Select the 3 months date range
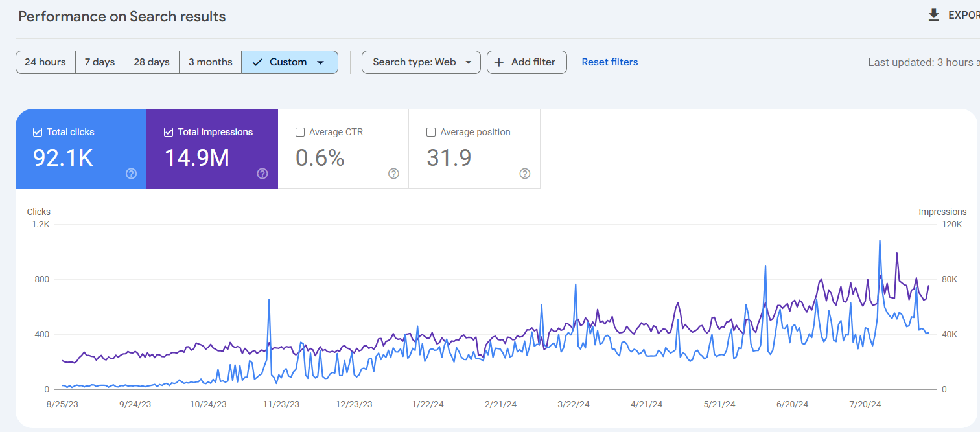This screenshot has height=432, width=980. coord(211,62)
